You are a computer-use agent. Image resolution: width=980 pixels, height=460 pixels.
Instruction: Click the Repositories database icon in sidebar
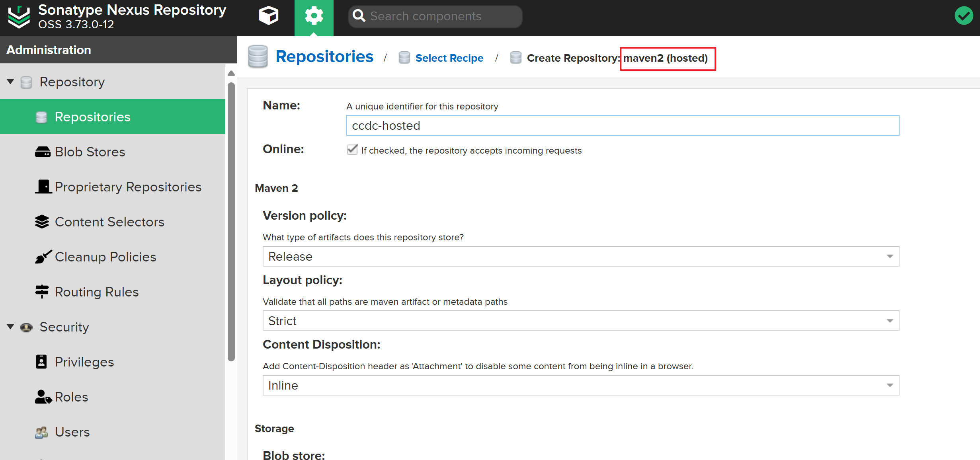point(41,117)
